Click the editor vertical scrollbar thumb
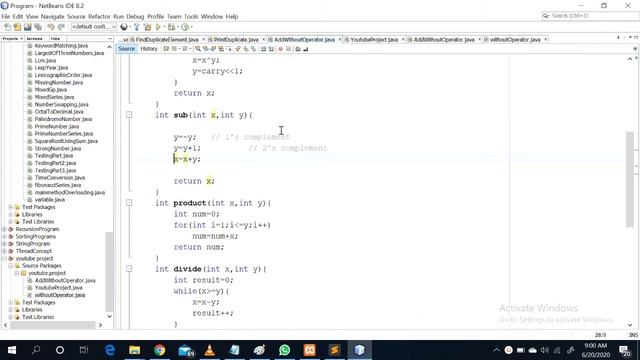Viewport: 640px width, 360px height. tap(630, 179)
